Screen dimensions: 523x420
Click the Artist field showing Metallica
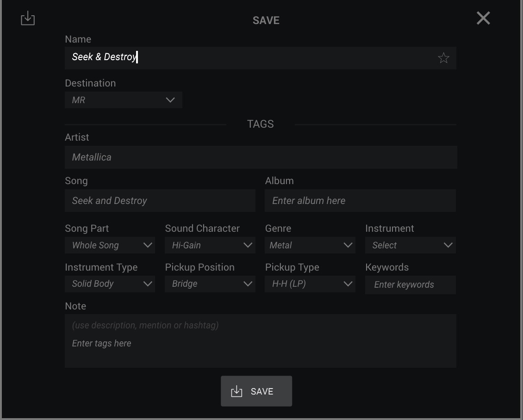click(x=261, y=157)
